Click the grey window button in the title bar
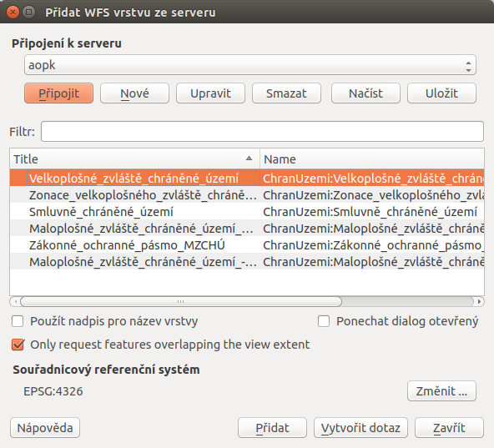 coord(28,13)
